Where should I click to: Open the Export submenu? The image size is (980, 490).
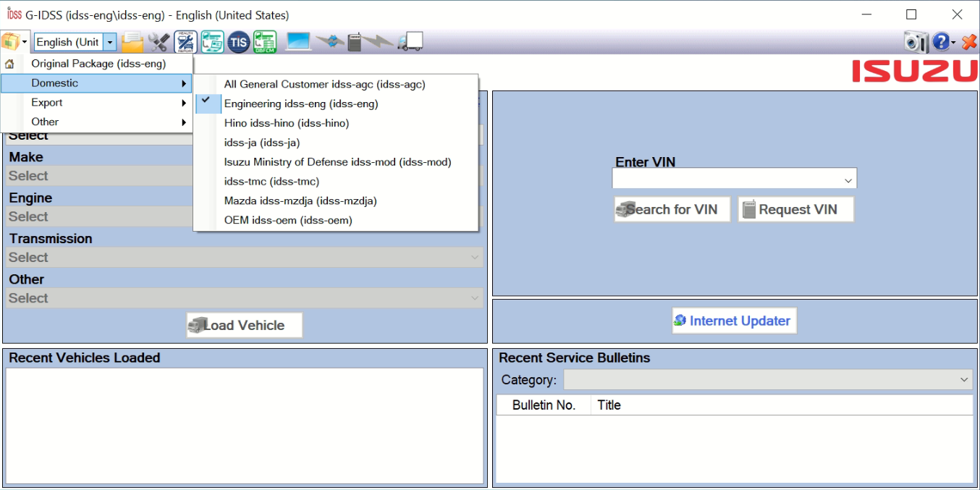click(x=97, y=103)
